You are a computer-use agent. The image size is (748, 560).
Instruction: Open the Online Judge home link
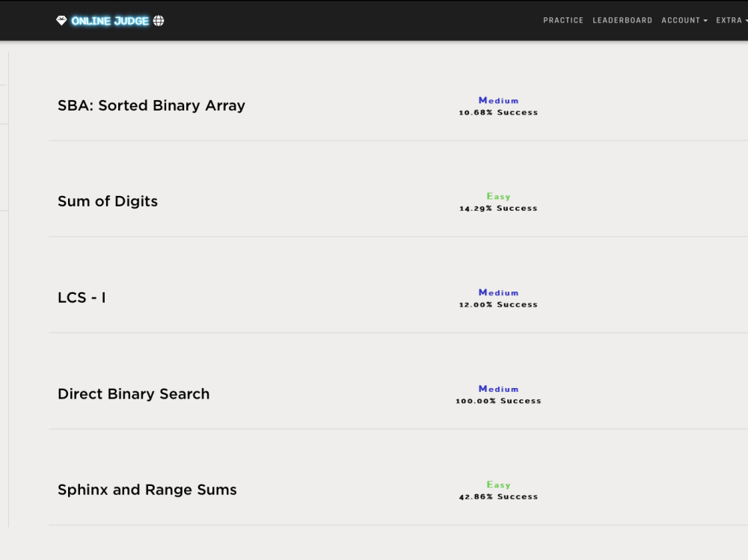(110, 20)
